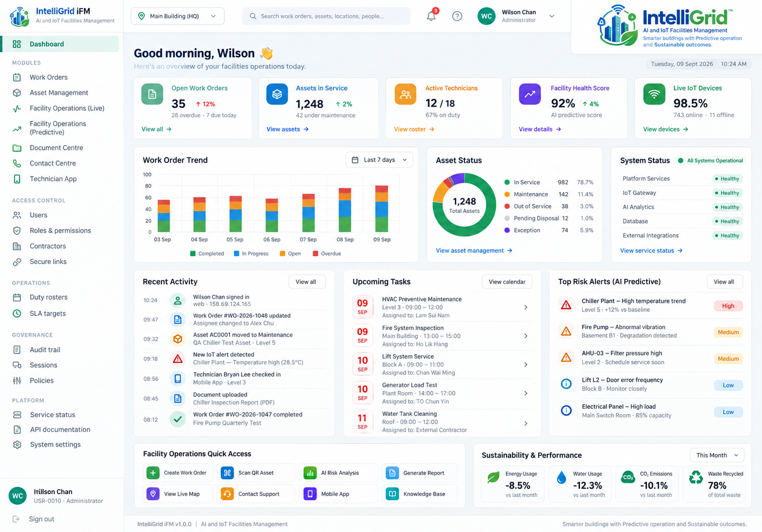This screenshot has height=532, width=762.
Task: Click the Overdue legend color swatch
Action: coord(315,253)
